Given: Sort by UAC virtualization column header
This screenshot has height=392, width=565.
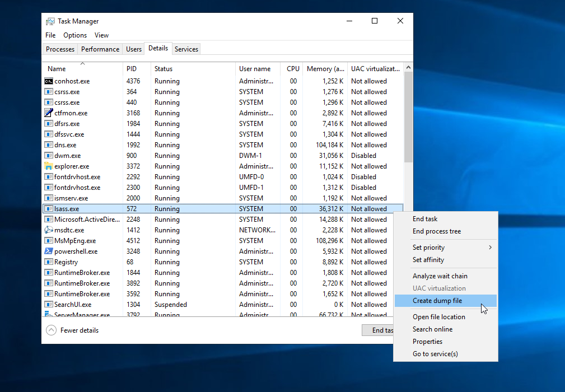Looking at the screenshot, I should 375,68.
